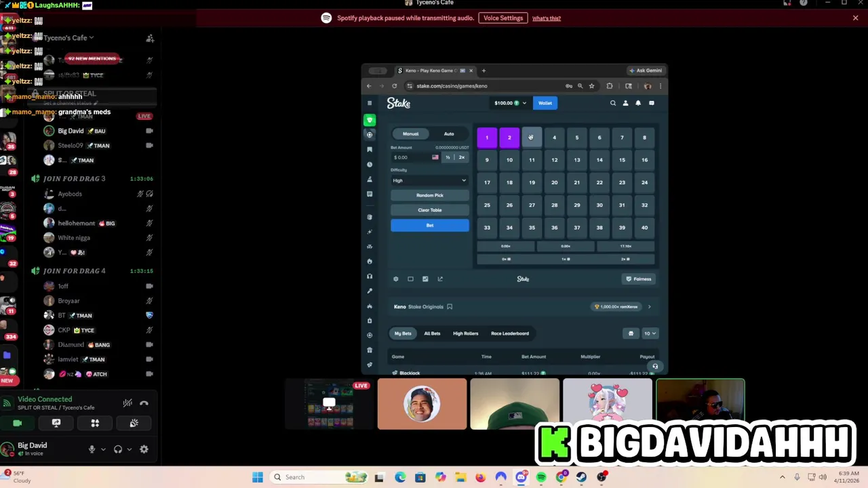Expand the Keno game info chevron
This screenshot has height=488, width=868.
point(649,307)
